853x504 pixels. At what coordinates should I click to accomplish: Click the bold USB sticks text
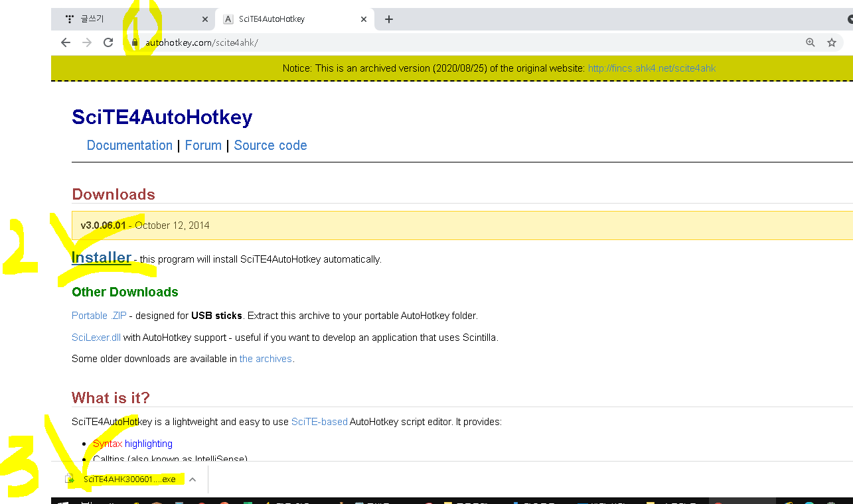215,316
